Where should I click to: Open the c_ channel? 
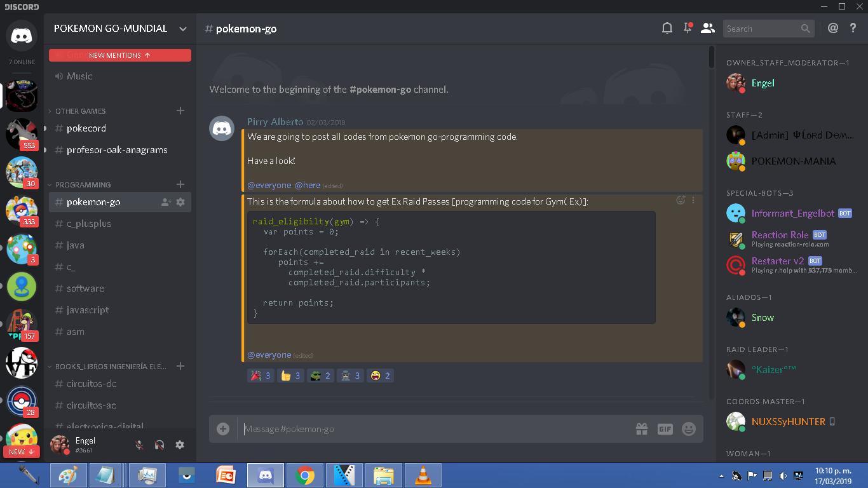(120, 267)
